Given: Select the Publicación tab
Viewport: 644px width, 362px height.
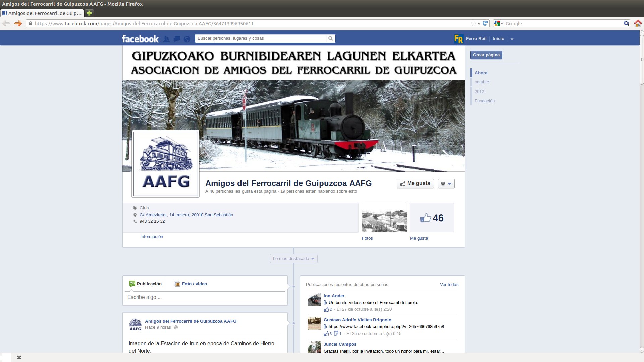Looking at the screenshot, I should pyautogui.click(x=145, y=284).
